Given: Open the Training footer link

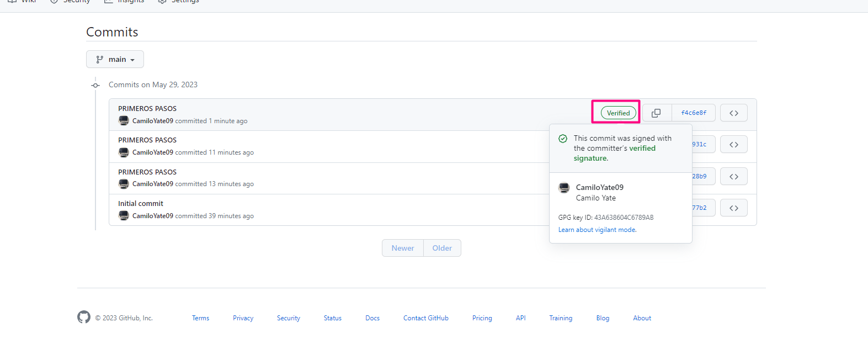Looking at the screenshot, I should [x=561, y=318].
